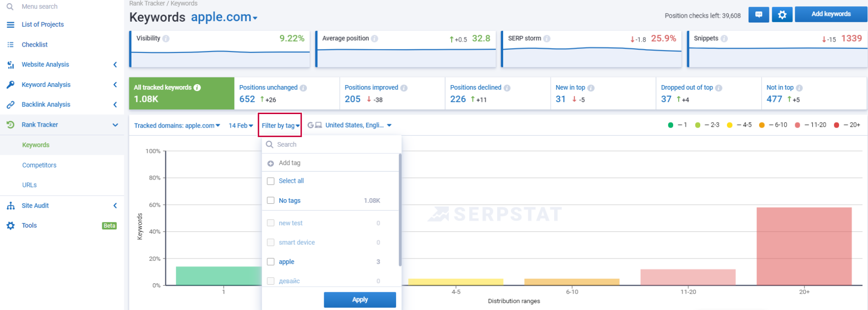Check the Select all checkbox
This screenshot has height=310, width=868.
[x=270, y=181]
